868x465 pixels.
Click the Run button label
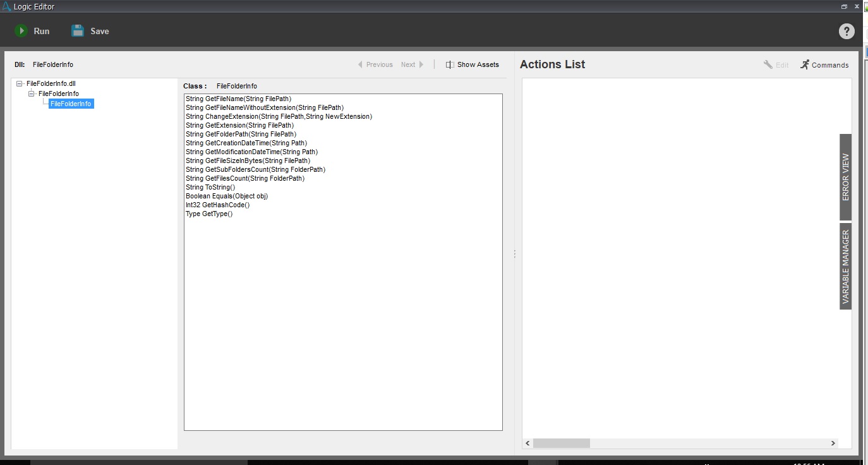click(x=41, y=31)
